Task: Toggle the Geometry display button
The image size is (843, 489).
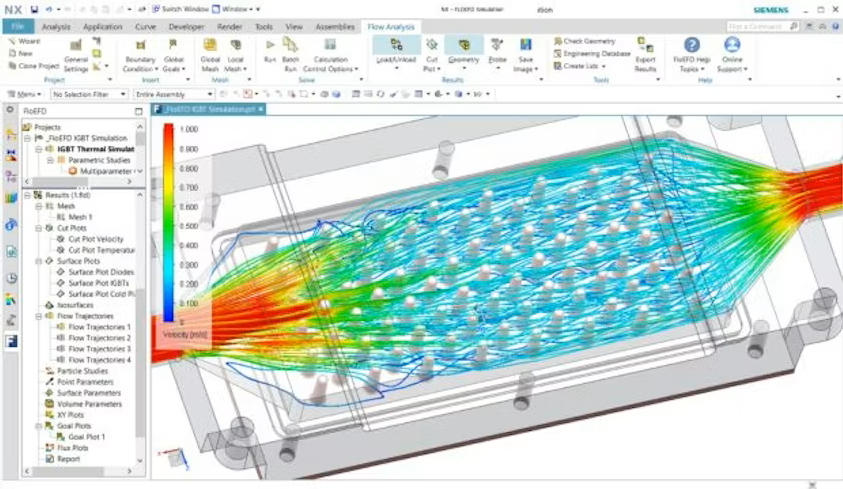Action: (x=463, y=46)
